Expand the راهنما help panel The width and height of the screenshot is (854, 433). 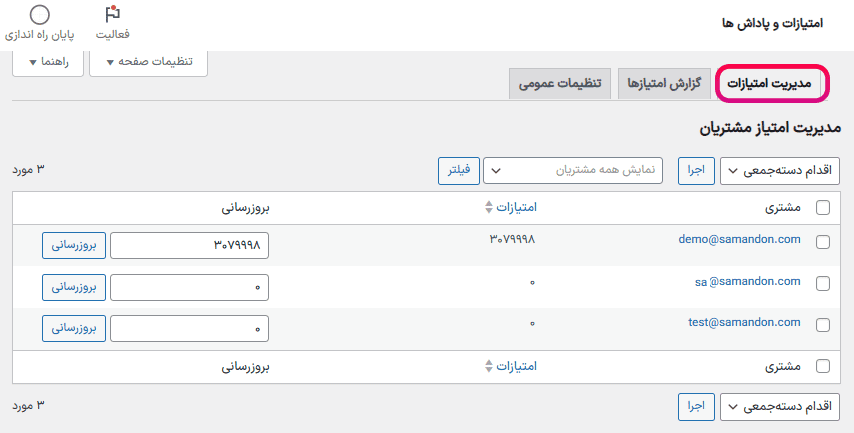tap(48, 62)
